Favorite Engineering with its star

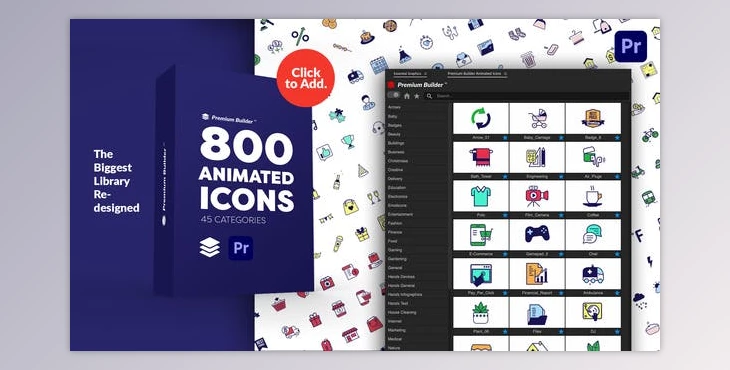point(561,177)
